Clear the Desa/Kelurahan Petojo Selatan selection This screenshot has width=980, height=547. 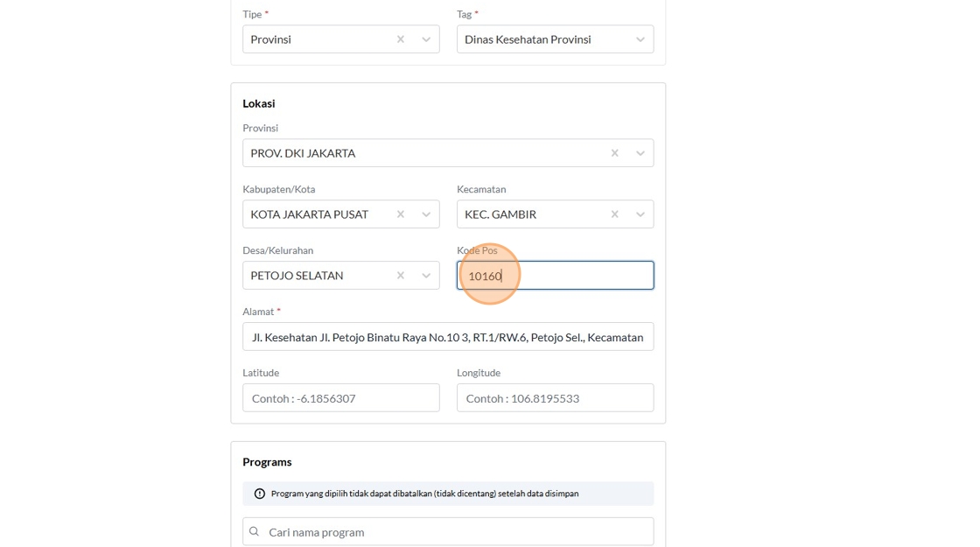point(401,276)
